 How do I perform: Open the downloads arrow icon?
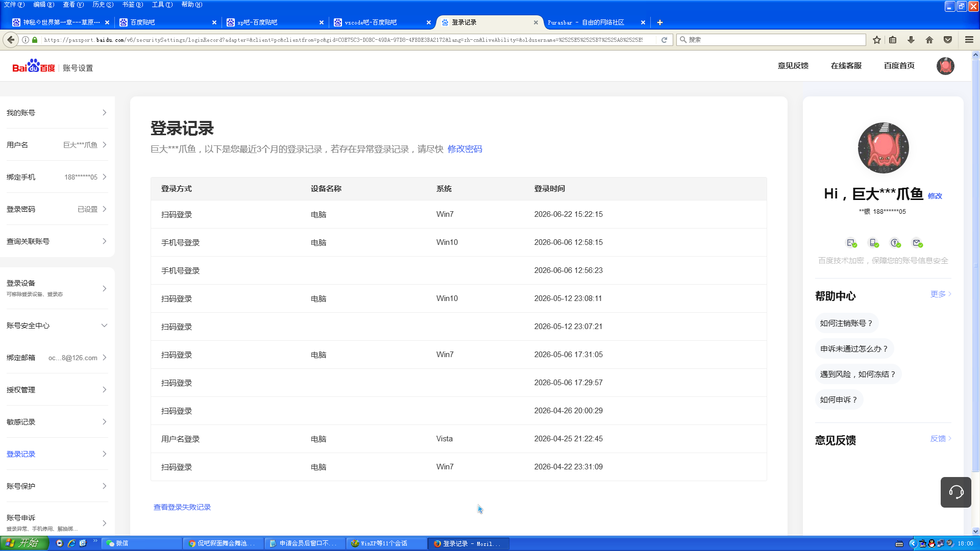(911, 40)
